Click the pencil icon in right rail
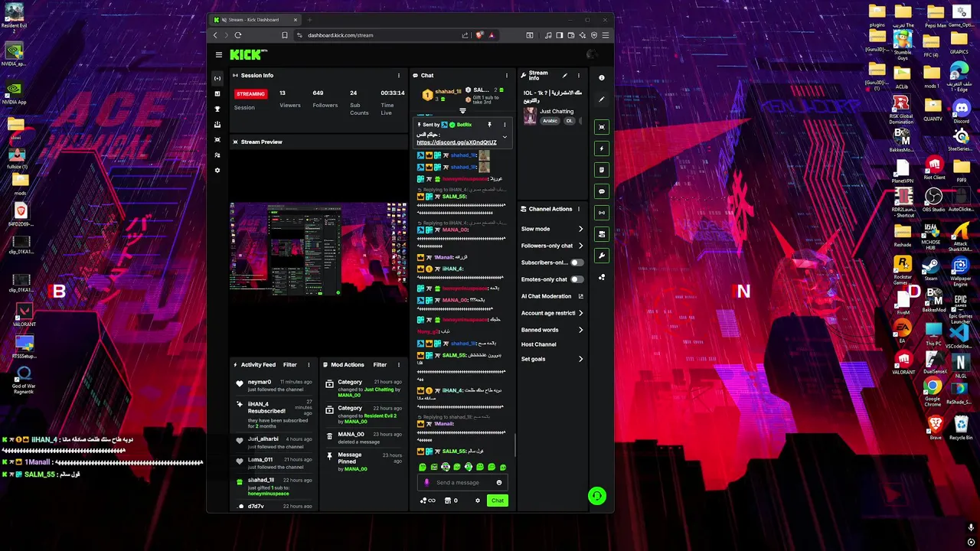The image size is (980, 551). pyautogui.click(x=602, y=99)
